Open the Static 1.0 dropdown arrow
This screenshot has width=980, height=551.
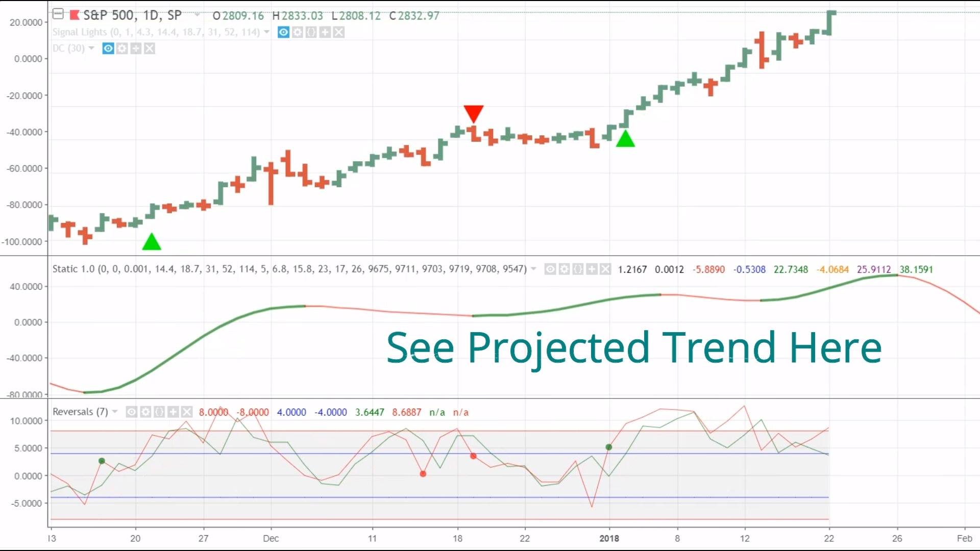point(533,269)
